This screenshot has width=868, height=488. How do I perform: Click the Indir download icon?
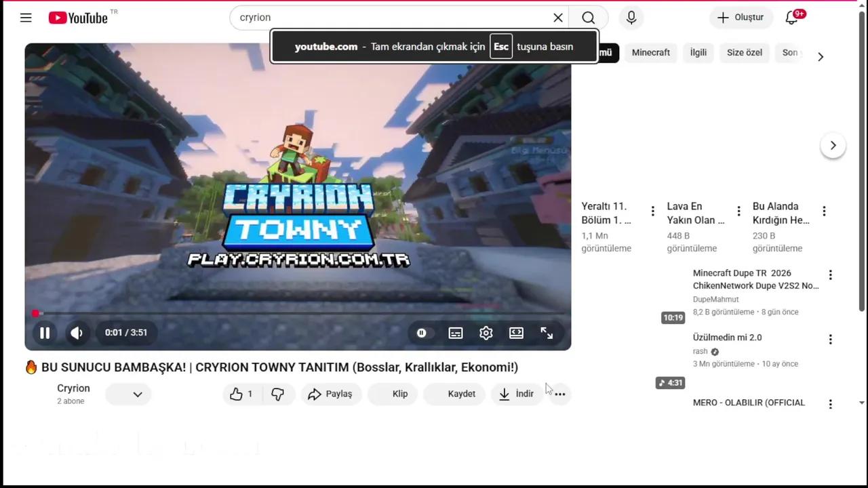coord(504,394)
